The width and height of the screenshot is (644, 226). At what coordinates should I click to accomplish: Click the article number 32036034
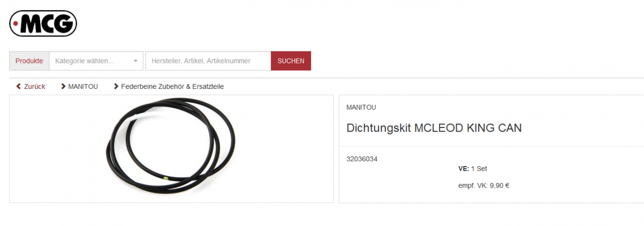pyautogui.click(x=362, y=159)
